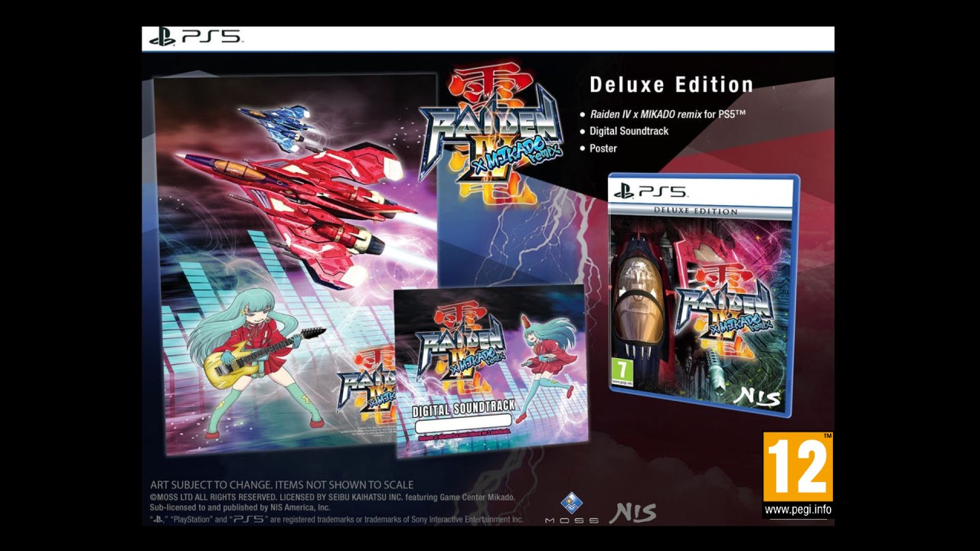Click the "Poster" bullet item
Screen dimensions: 980x551
[603, 148]
